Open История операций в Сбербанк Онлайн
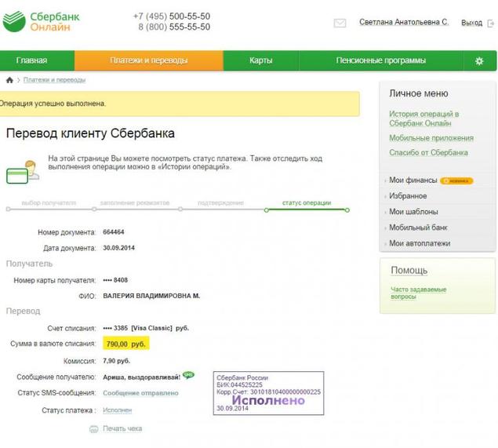This screenshot has width=498, height=448. click(x=424, y=118)
